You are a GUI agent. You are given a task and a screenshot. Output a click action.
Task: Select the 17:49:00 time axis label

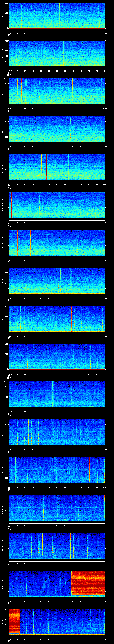pyautogui.click(x=9, y=147)
